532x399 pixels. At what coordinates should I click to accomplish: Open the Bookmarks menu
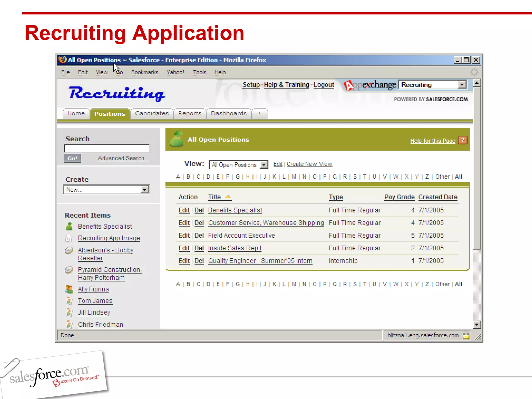pos(145,72)
